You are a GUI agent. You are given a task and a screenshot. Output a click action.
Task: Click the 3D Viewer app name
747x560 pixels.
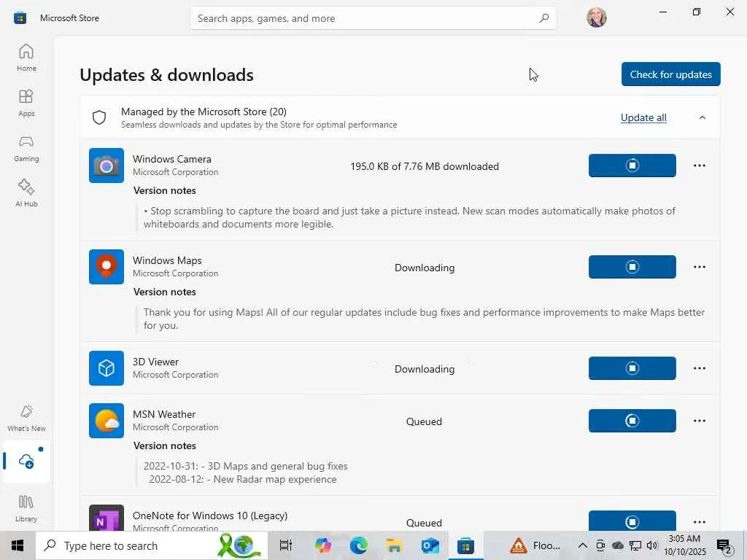(156, 362)
